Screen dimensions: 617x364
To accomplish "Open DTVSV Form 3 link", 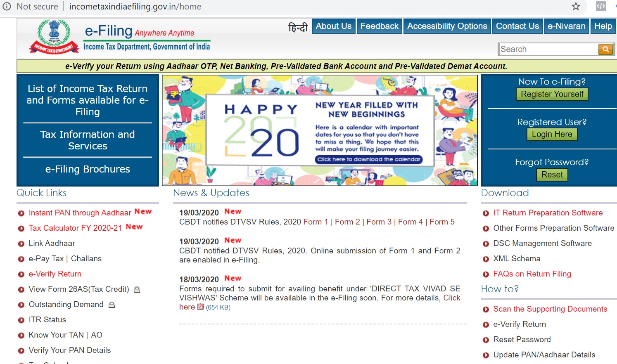I will point(379,222).
